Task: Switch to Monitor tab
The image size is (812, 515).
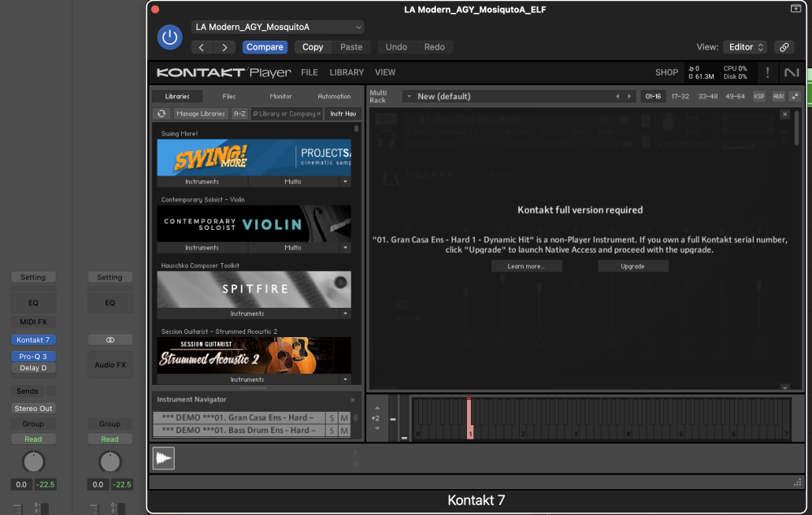Action: pos(281,97)
